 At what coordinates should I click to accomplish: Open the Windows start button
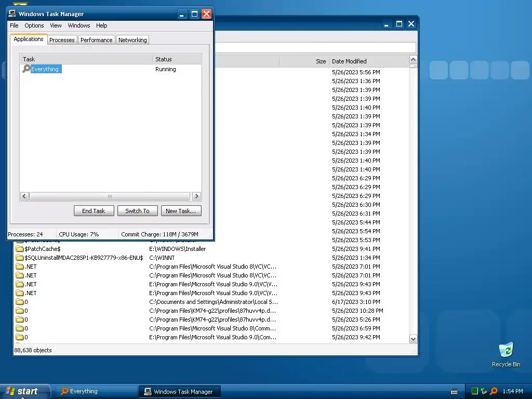[x=25, y=391]
